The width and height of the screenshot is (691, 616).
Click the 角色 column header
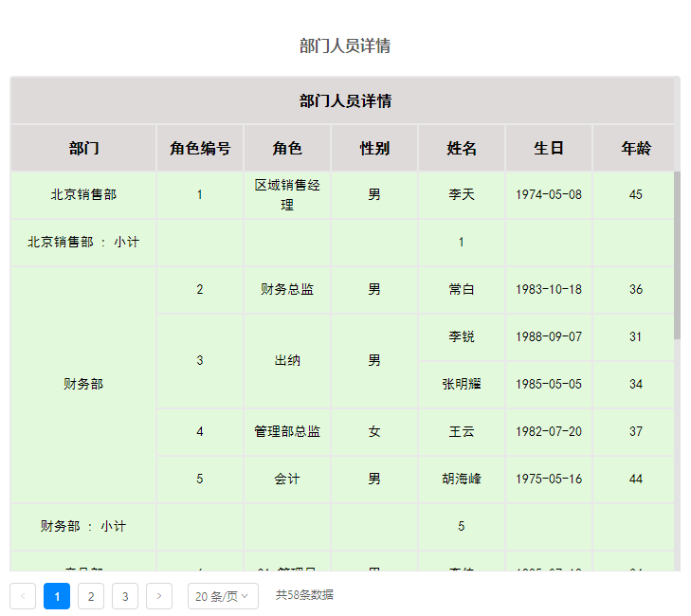287,149
